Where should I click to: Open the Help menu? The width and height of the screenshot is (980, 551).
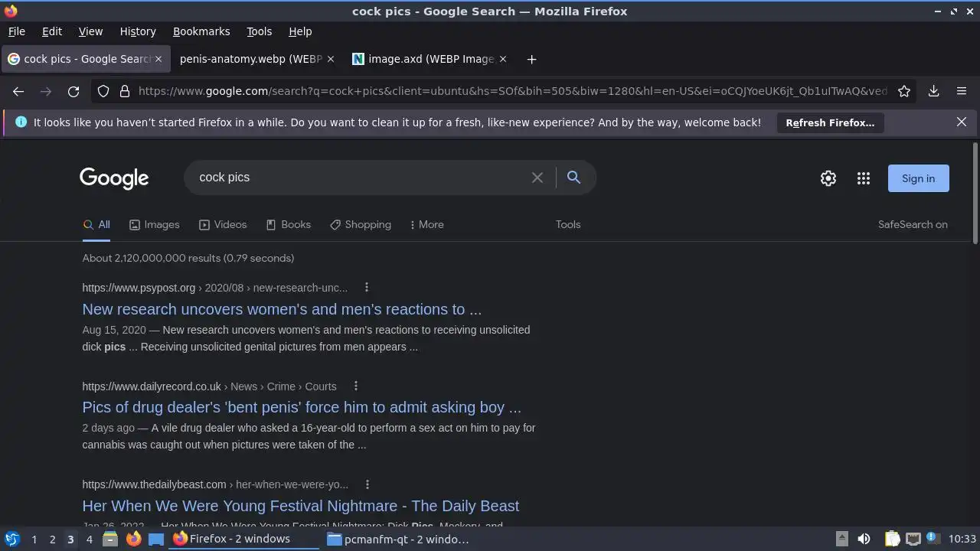click(x=300, y=31)
